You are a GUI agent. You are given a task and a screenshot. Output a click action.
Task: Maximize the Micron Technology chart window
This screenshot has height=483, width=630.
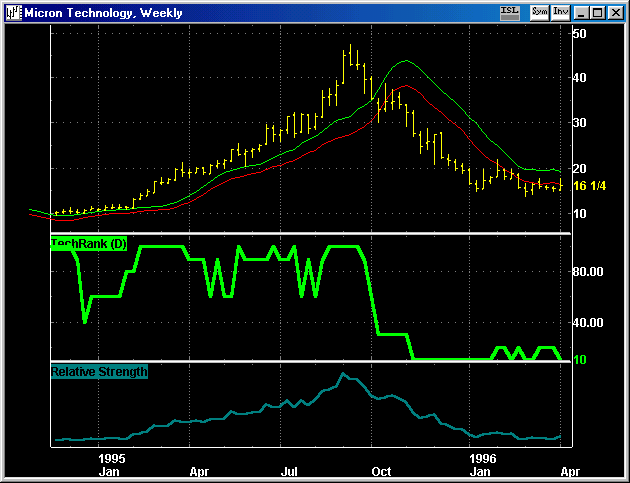(x=598, y=13)
